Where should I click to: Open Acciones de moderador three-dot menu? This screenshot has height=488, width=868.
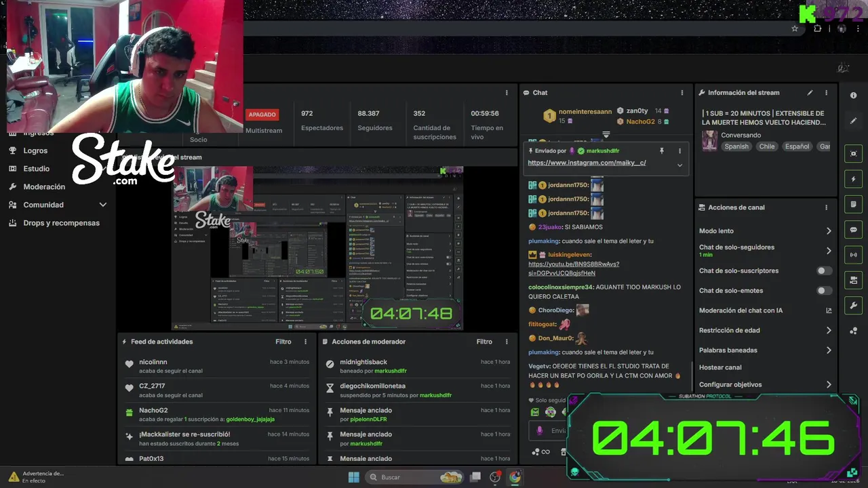click(506, 342)
